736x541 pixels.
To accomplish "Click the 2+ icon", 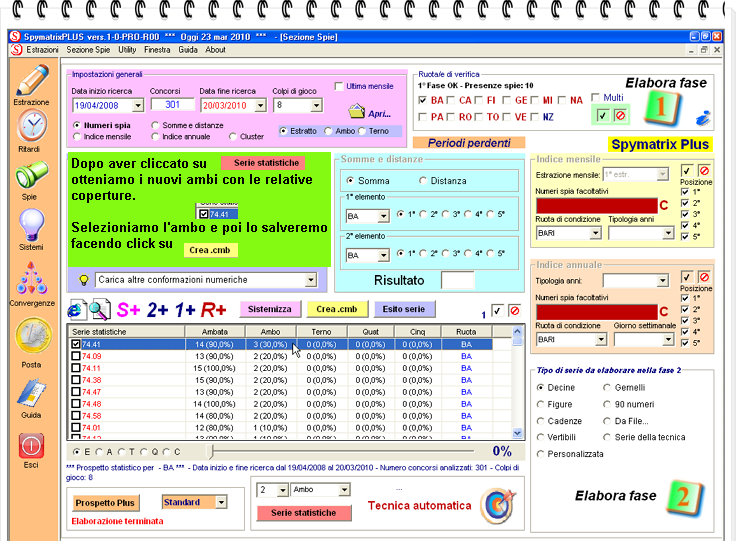I will tap(157, 310).
